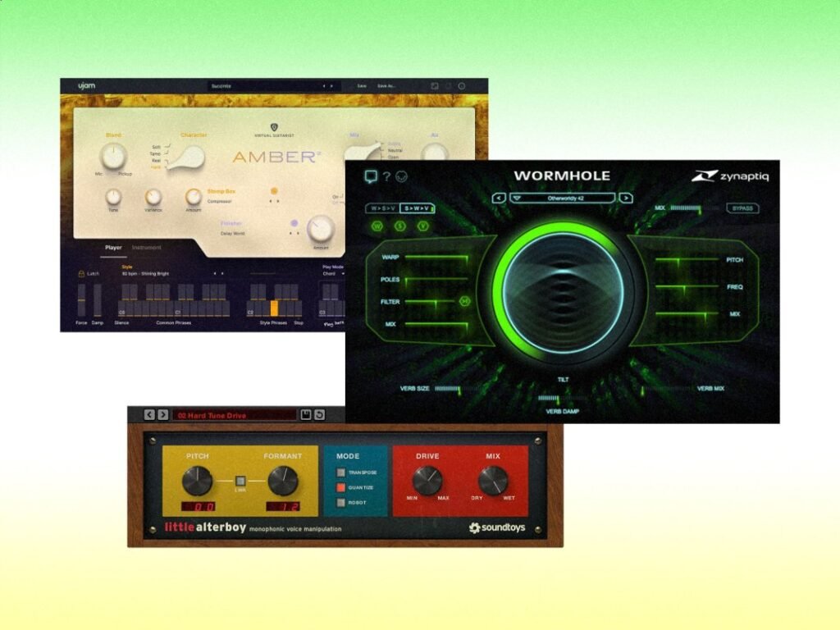This screenshot has height=630, width=840.
Task: Click the Wormhole speech bubble icon
Action: pos(371,176)
